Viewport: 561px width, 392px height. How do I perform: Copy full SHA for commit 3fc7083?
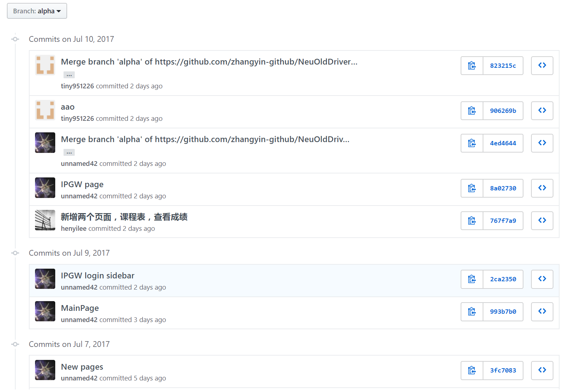click(472, 370)
